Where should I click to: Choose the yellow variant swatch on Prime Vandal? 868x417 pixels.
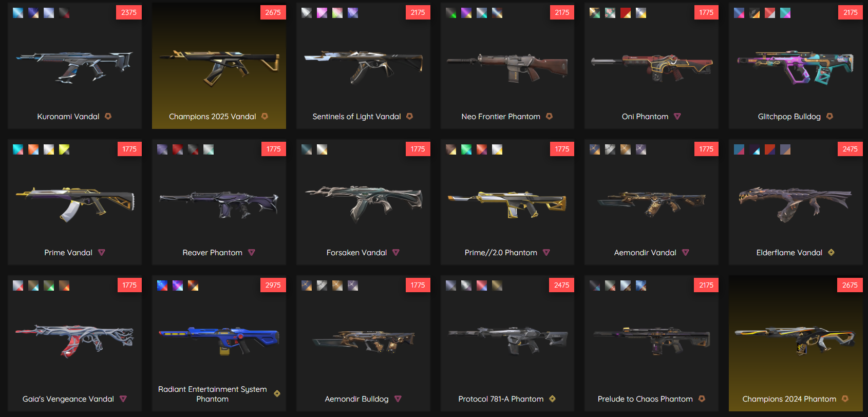tap(64, 149)
